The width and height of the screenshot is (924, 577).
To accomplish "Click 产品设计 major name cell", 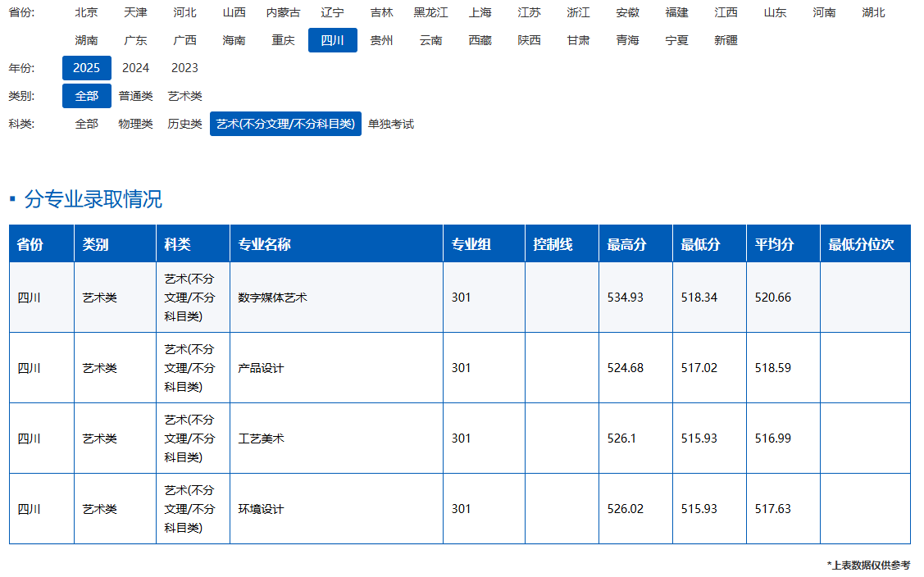I will pyautogui.click(x=336, y=368).
